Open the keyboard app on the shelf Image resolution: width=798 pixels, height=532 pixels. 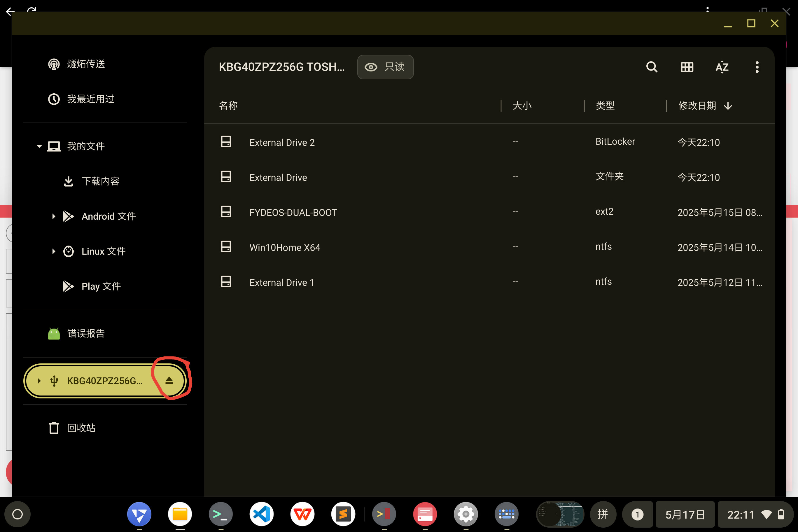tap(507, 514)
